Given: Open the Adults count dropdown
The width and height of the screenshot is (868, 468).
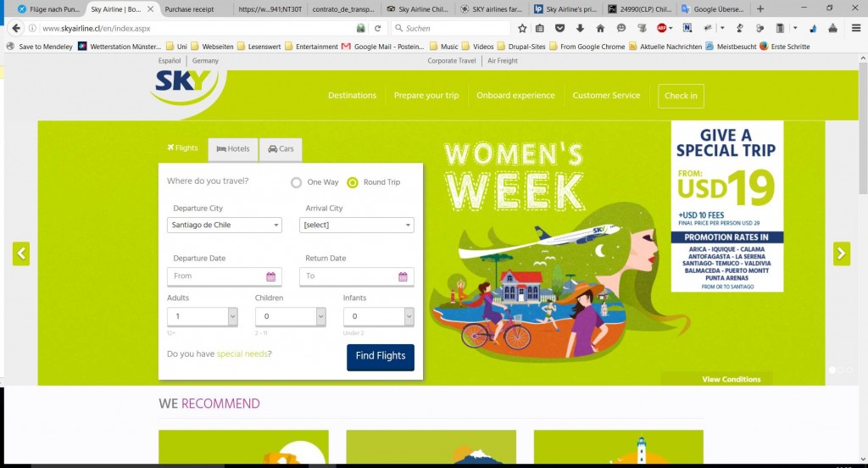Looking at the screenshot, I should [x=202, y=316].
